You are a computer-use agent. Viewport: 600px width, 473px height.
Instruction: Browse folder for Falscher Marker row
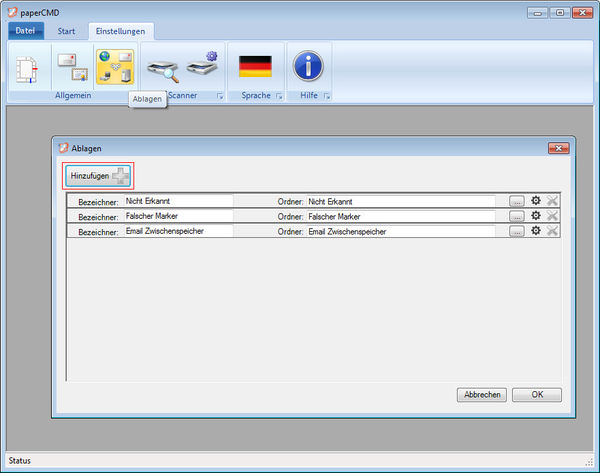point(517,216)
